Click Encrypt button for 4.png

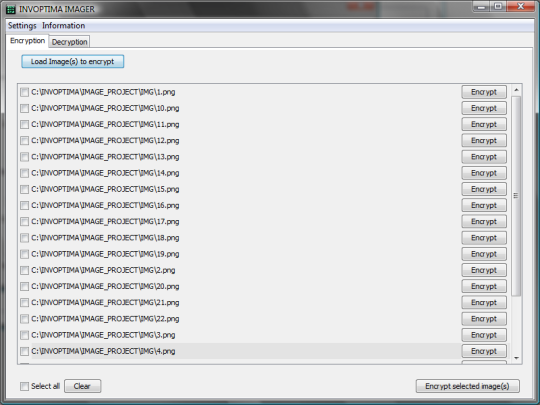[484, 351]
